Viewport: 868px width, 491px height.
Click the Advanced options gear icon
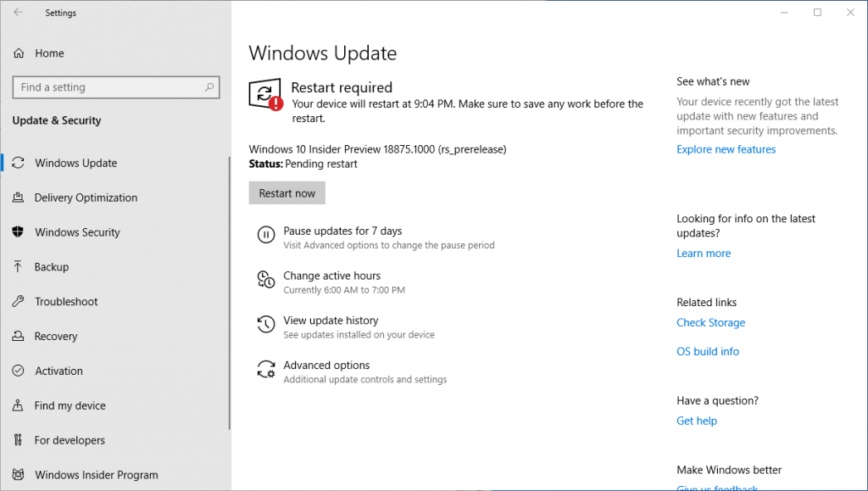click(265, 370)
